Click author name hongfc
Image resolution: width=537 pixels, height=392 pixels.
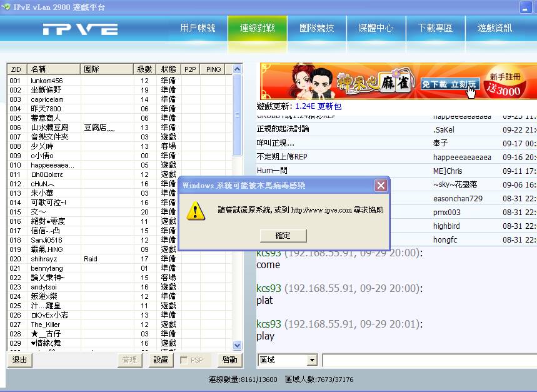pos(445,239)
